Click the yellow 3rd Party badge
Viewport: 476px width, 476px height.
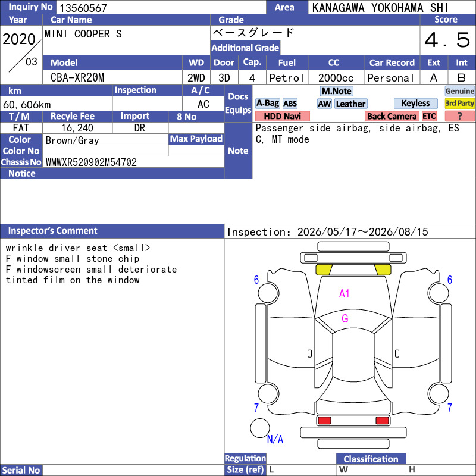coord(459,103)
